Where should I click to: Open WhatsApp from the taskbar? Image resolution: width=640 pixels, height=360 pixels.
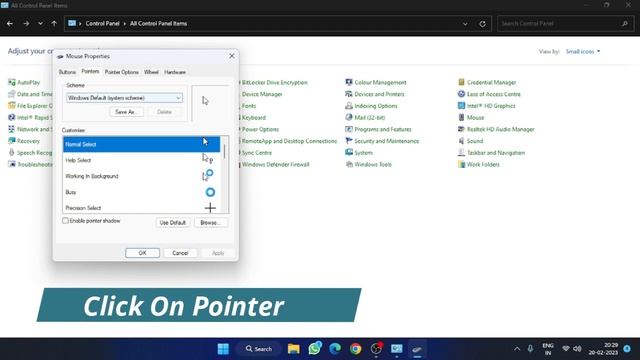(x=314, y=349)
